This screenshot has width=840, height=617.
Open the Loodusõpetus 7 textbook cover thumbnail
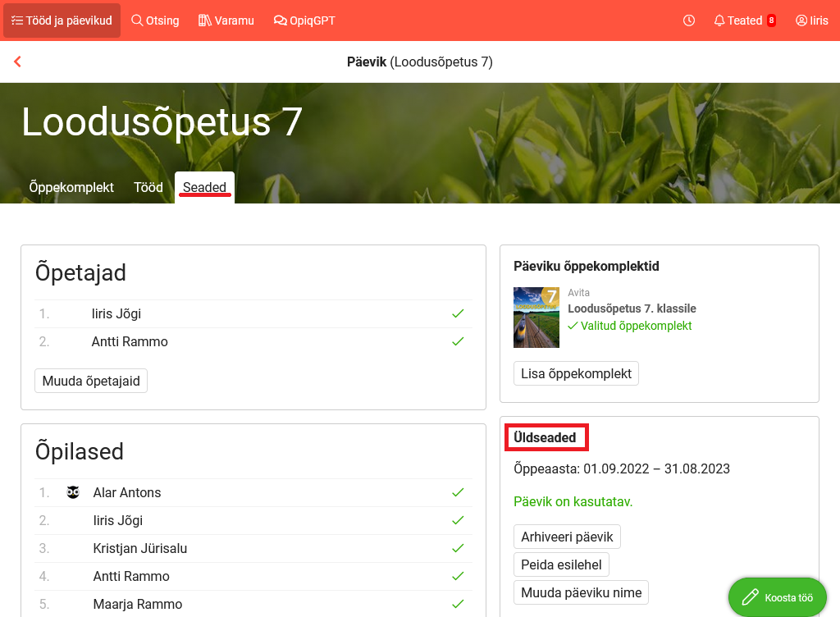pos(536,317)
